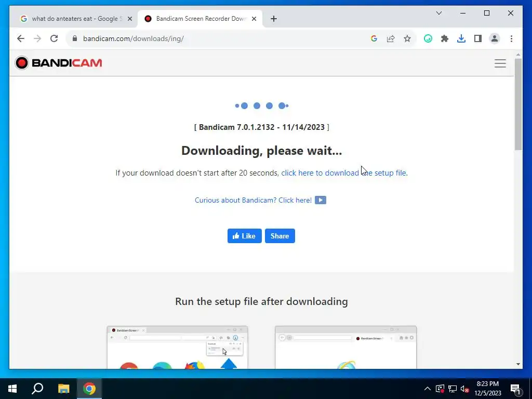Screen dimensions: 532x399
Task: Toggle Chrome side panel
Action: [478, 38]
